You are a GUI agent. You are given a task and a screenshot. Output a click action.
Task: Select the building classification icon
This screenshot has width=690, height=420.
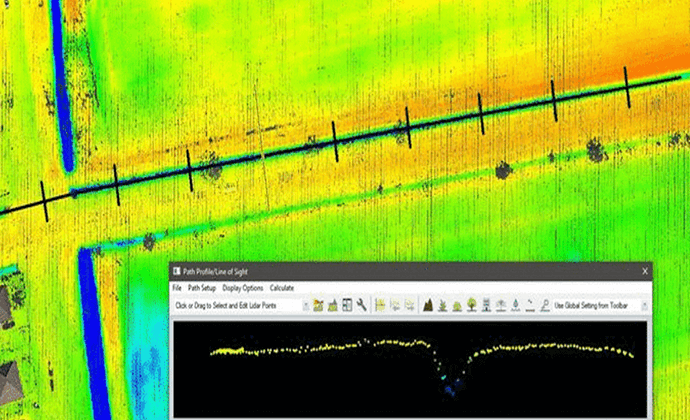coord(486,305)
